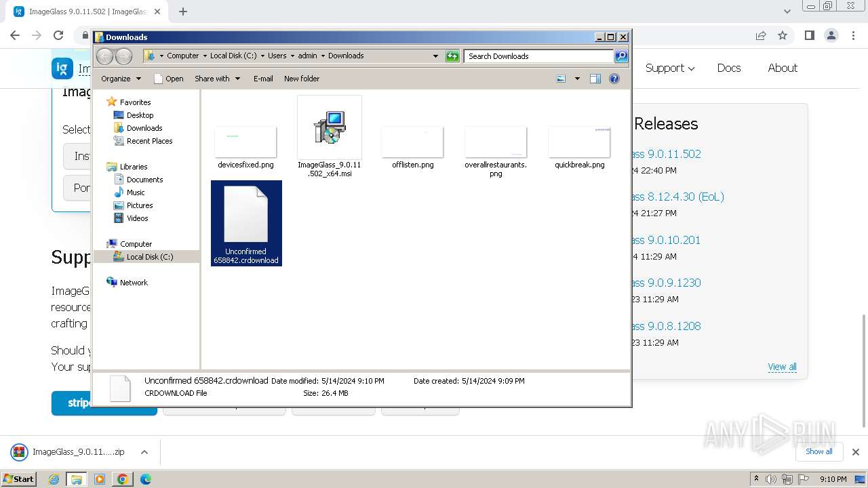Click the ImageGlass logo on the webpage
868x488 pixels.
tap(62, 68)
